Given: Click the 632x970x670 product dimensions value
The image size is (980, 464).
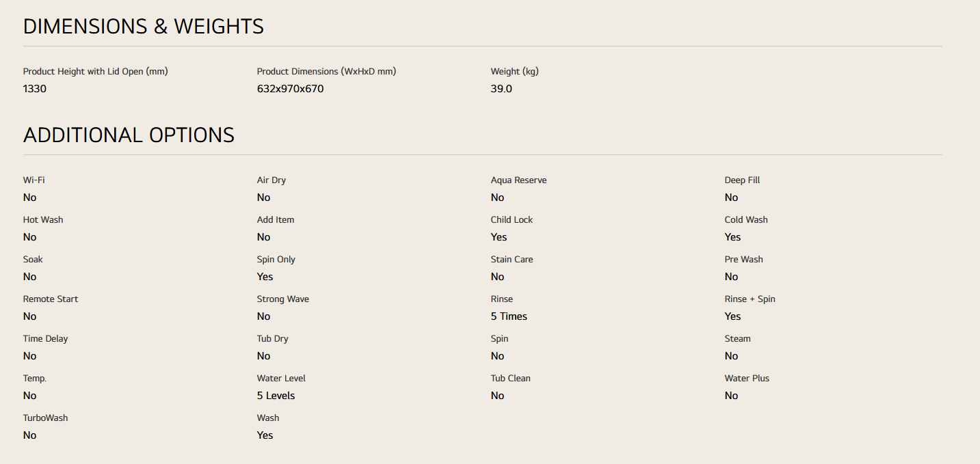Looking at the screenshot, I should [x=290, y=89].
